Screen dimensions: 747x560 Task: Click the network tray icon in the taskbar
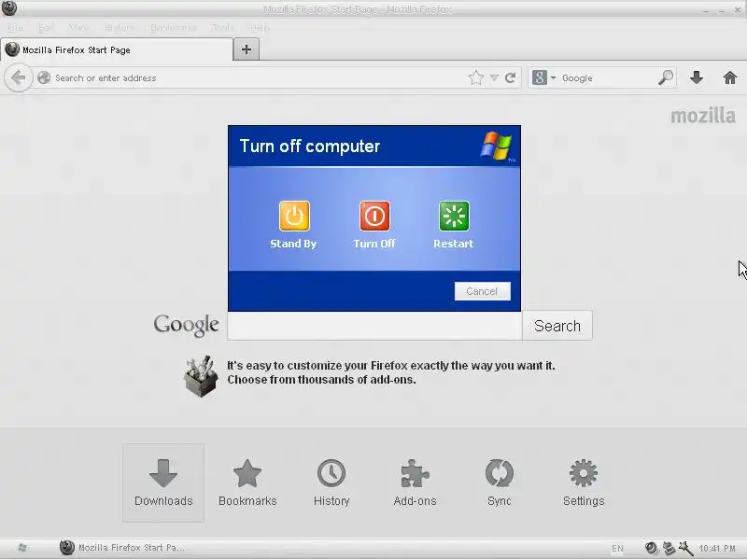669,548
